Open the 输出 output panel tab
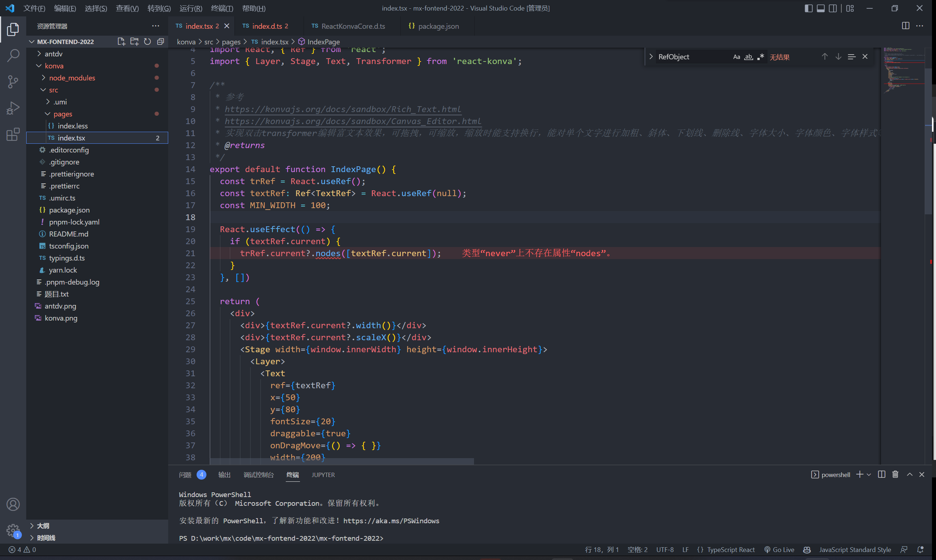Screen dimensions: 936x560 point(224,475)
